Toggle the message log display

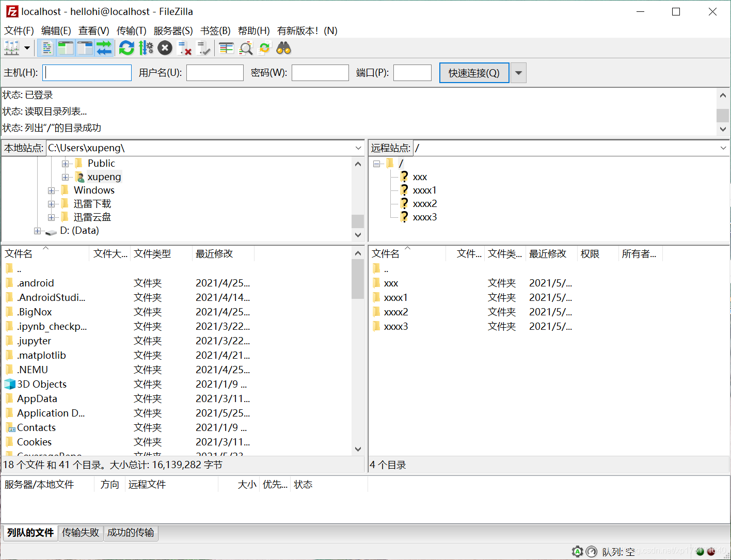46,47
